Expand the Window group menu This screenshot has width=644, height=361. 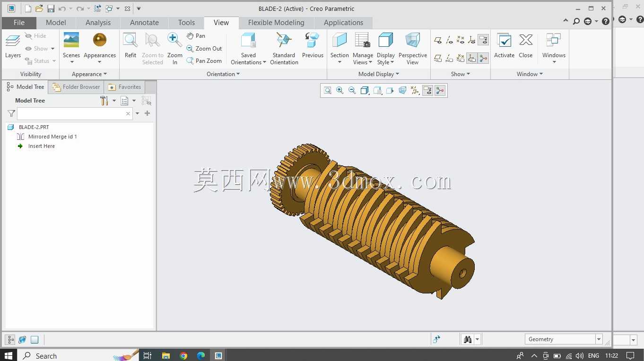pos(530,74)
